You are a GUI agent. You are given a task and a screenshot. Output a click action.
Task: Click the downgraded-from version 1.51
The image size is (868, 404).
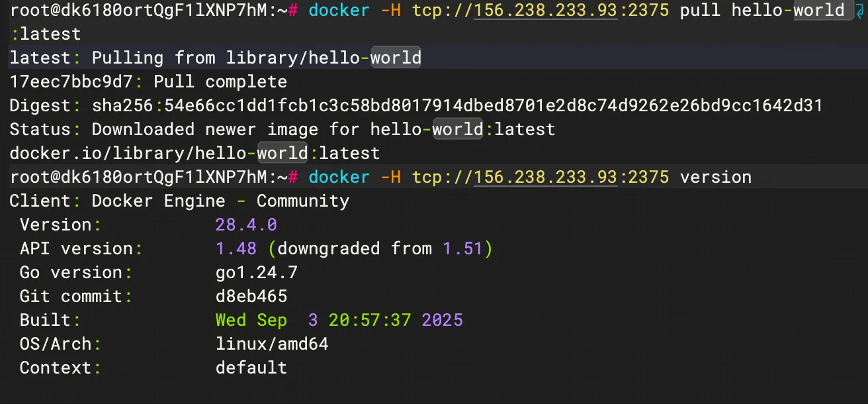coord(463,249)
